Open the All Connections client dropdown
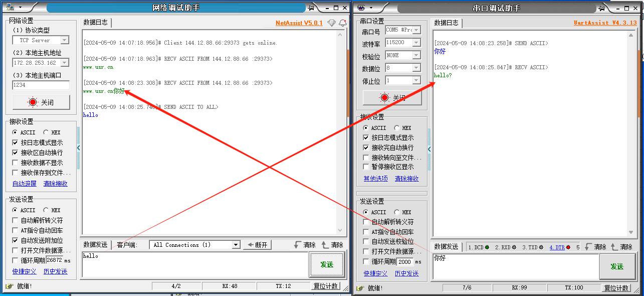This screenshot has width=644, height=296. [x=236, y=245]
